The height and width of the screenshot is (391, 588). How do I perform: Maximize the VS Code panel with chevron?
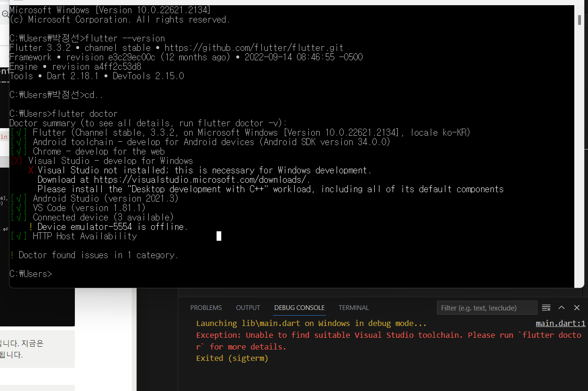[x=562, y=308]
